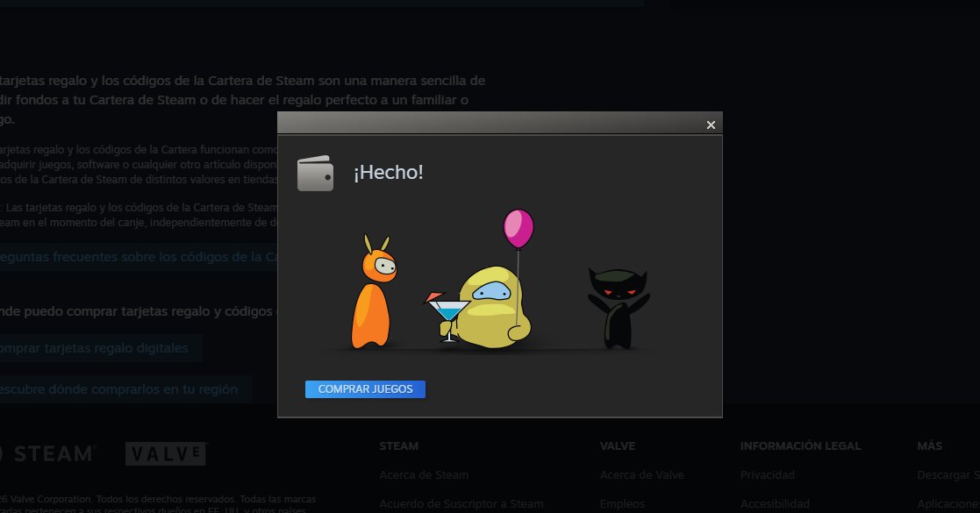Open Acerca de Steam footer link
The height and width of the screenshot is (513, 980).
click(x=424, y=475)
